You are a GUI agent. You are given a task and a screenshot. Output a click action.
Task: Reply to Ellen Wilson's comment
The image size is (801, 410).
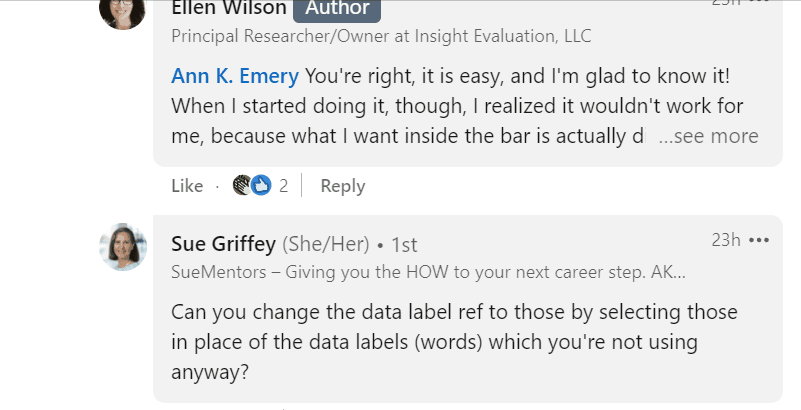[x=343, y=186]
